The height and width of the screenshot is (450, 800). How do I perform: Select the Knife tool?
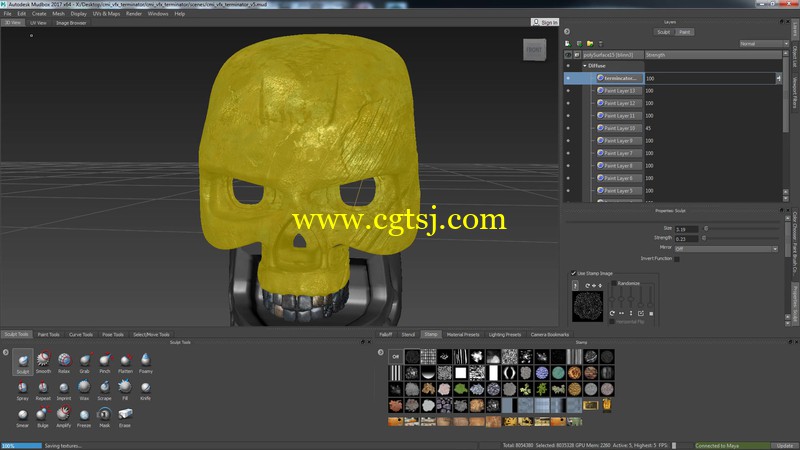tap(145, 389)
